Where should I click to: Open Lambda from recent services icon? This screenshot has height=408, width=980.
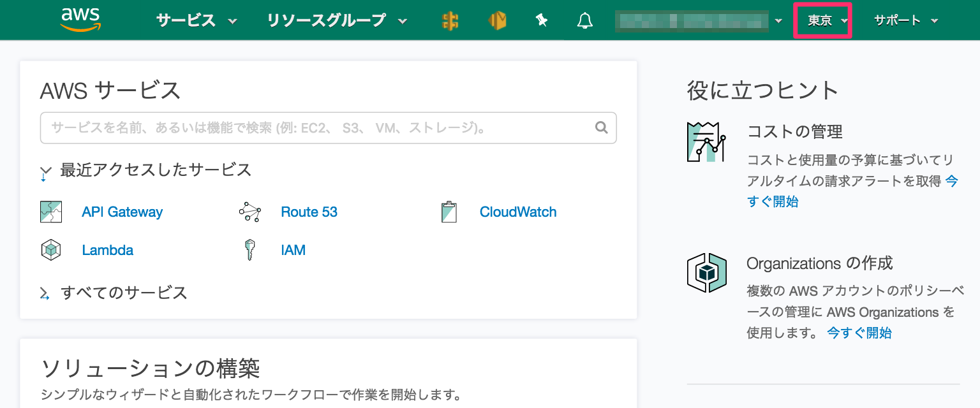click(x=50, y=249)
